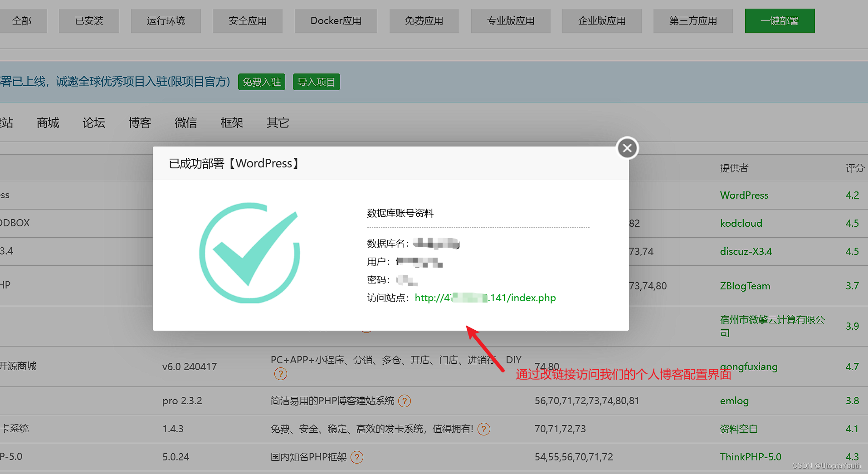The image size is (868, 474).
Task: Click the version 1.4.3 cell
Action: (x=173, y=429)
